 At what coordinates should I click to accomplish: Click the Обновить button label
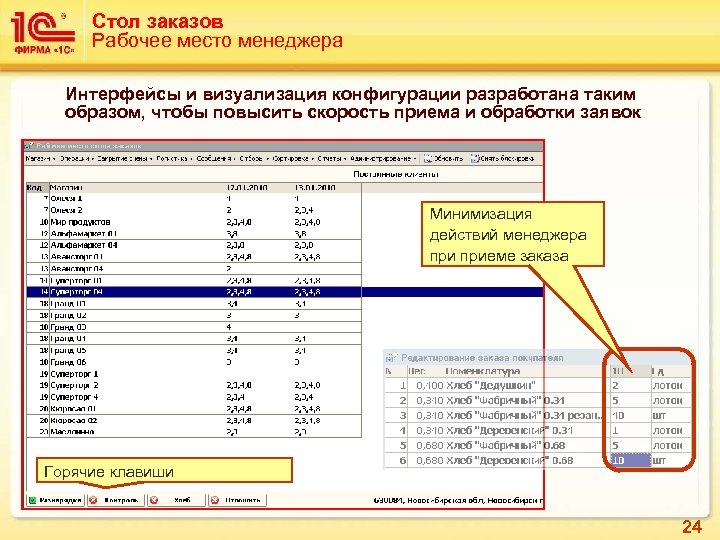(448, 158)
